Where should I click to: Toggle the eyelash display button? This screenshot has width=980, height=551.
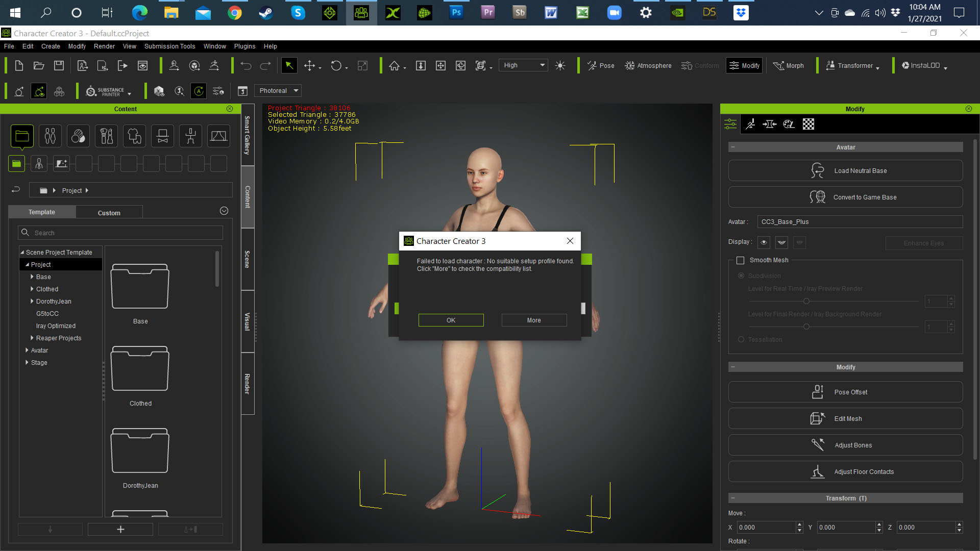coord(782,242)
